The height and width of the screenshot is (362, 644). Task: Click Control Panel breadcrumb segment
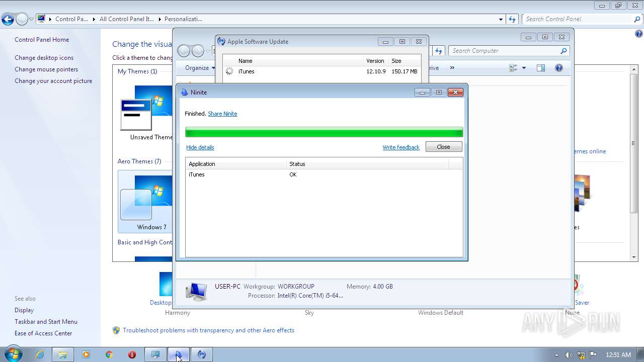pos(71,19)
